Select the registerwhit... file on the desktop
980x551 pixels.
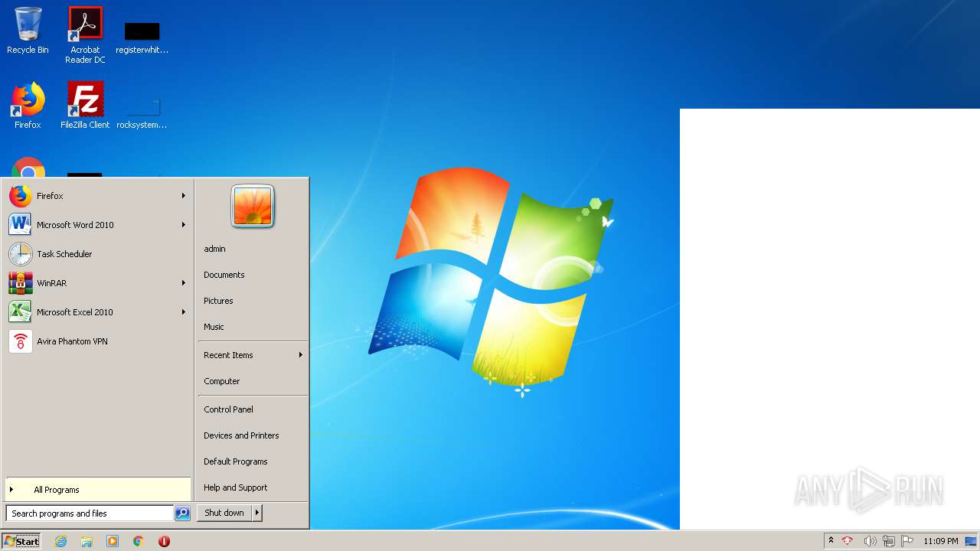142,38
